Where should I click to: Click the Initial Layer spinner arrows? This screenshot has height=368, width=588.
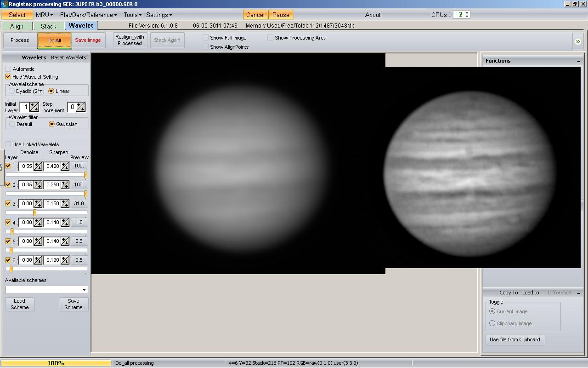(34, 107)
